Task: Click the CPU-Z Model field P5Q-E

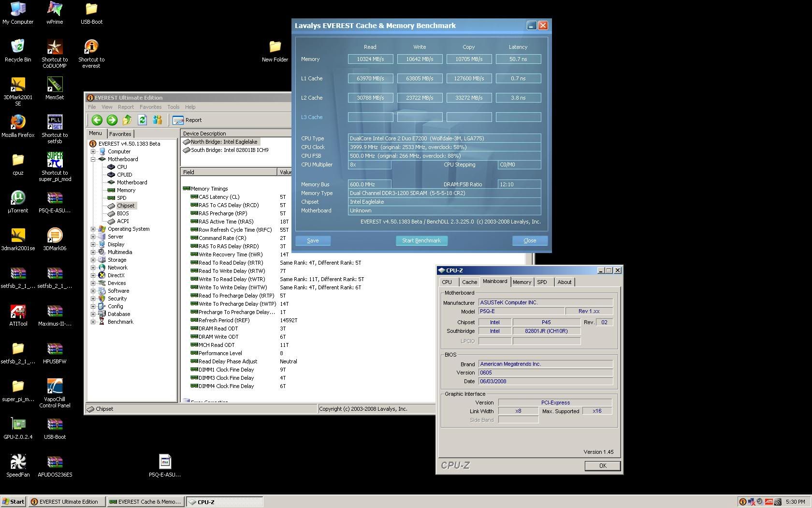Action: [521, 312]
